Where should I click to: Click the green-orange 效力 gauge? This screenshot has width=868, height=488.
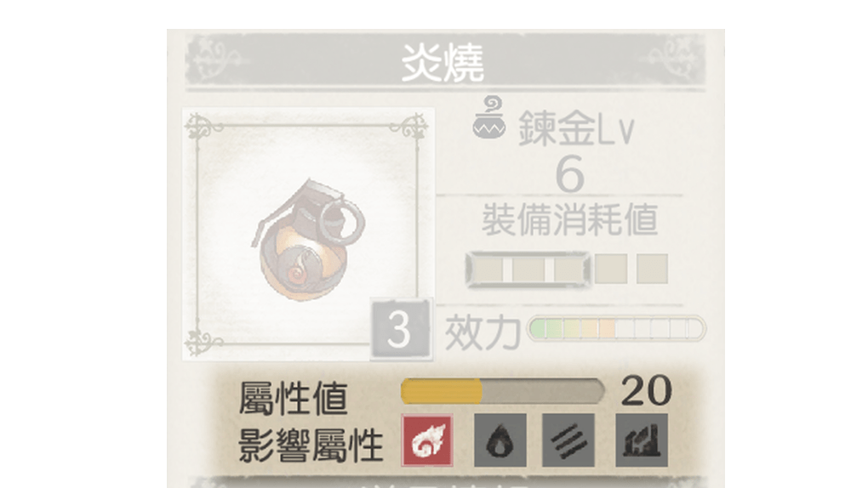point(616,329)
